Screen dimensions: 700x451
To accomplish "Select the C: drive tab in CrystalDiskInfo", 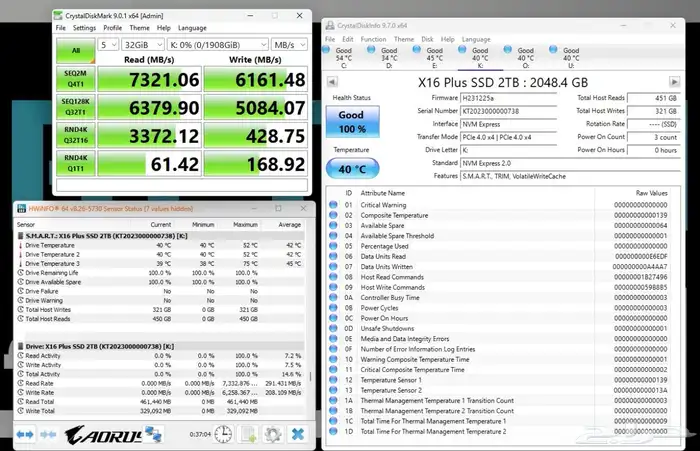I will coord(344,58).
